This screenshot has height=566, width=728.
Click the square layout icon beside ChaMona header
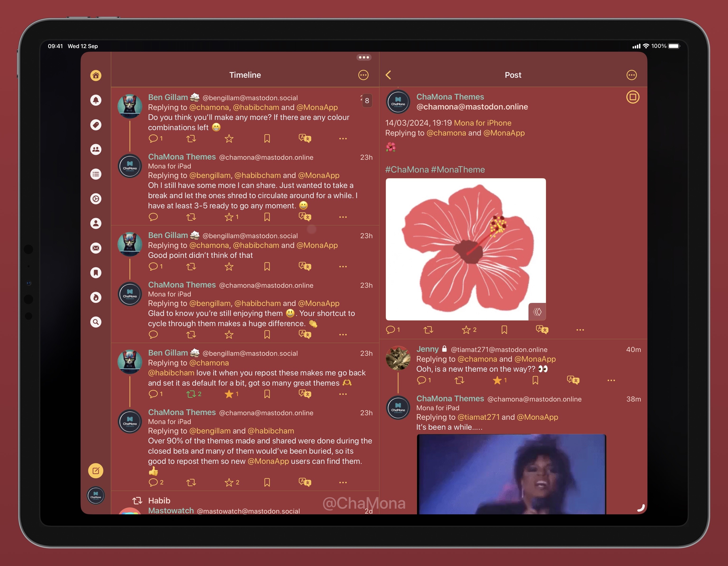633,97
